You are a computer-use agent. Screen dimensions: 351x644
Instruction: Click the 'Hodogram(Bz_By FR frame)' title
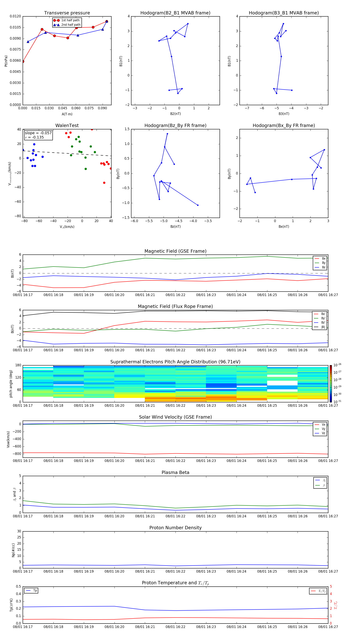coord(175,125)
